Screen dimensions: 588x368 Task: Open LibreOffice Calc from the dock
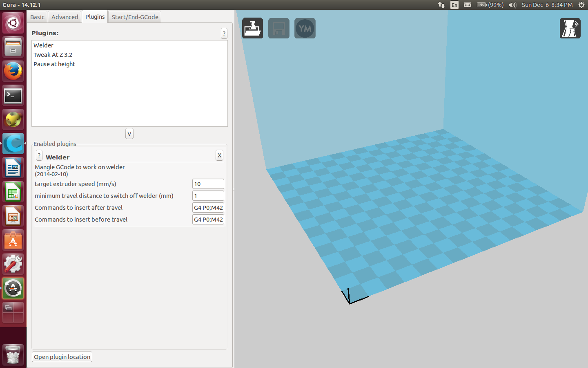[13, 192]
